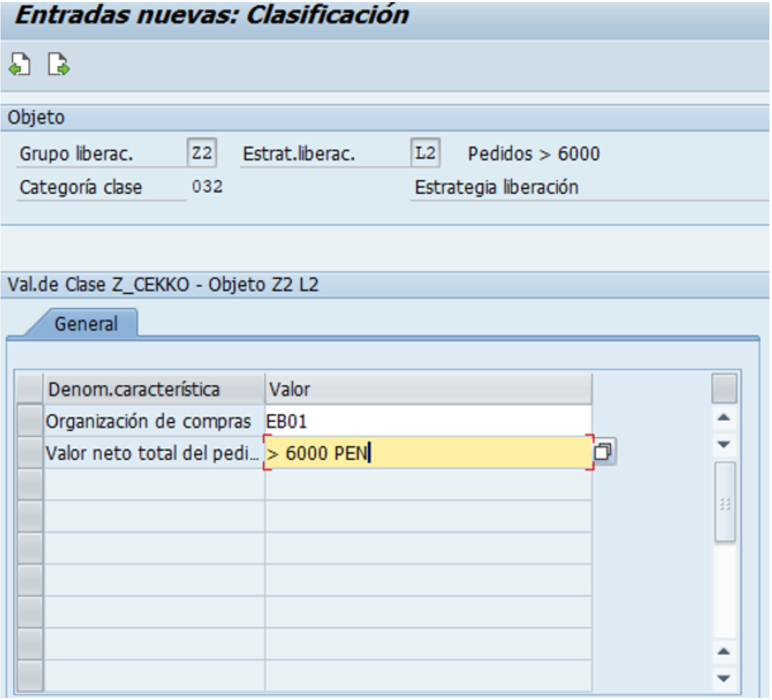Click the previous page icon with green left arrow
772x700 pixels.
(x=20, y=65)
